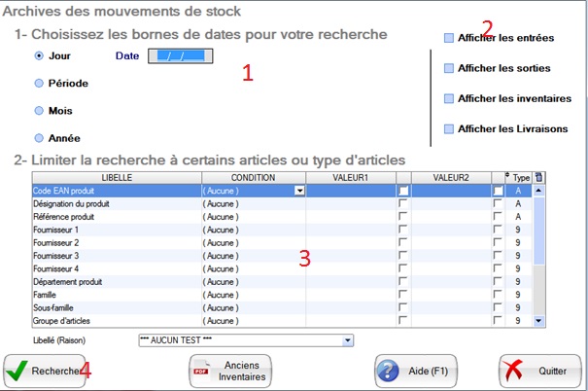Click the PDF icon on Anciens Inventaires

pyautogui.click(x=202, y=371)
